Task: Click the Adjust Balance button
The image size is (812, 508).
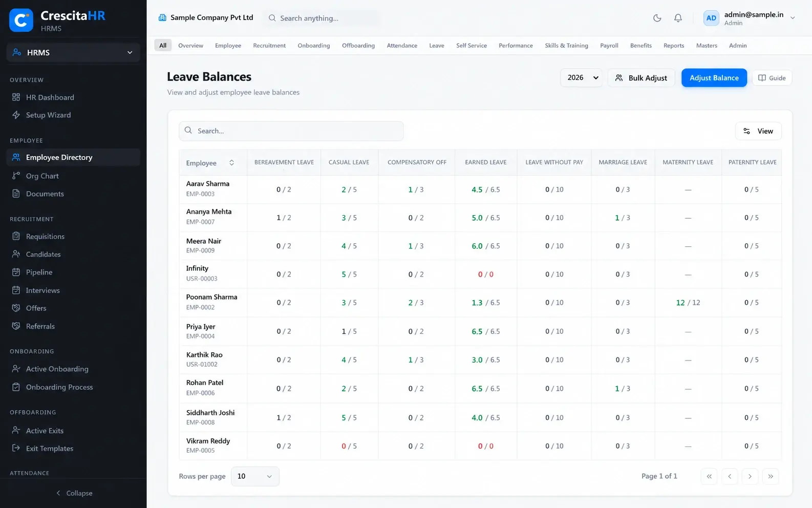Action: (x=714, y=78)
